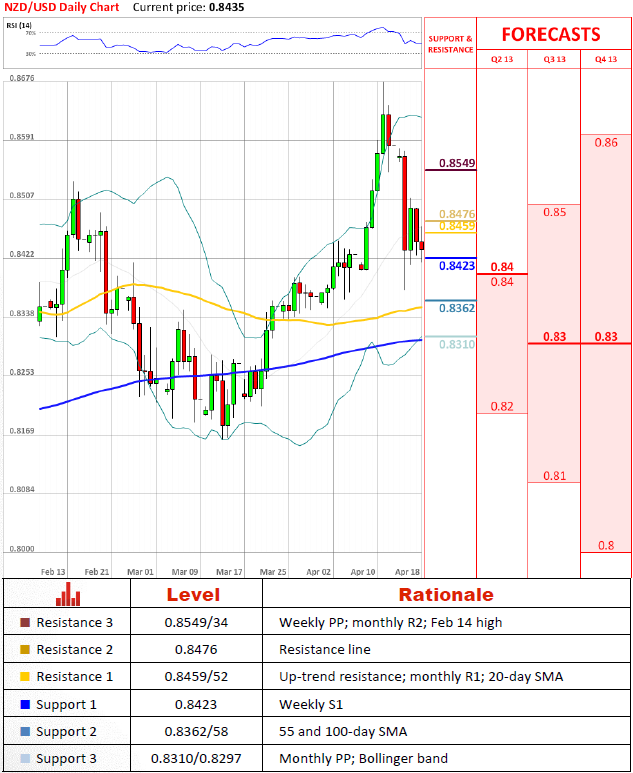Image resolution: width=633 pixels, height=773 pixels.
Task: Click the 0.8169 price axis label
Action: tap(22, 431)
